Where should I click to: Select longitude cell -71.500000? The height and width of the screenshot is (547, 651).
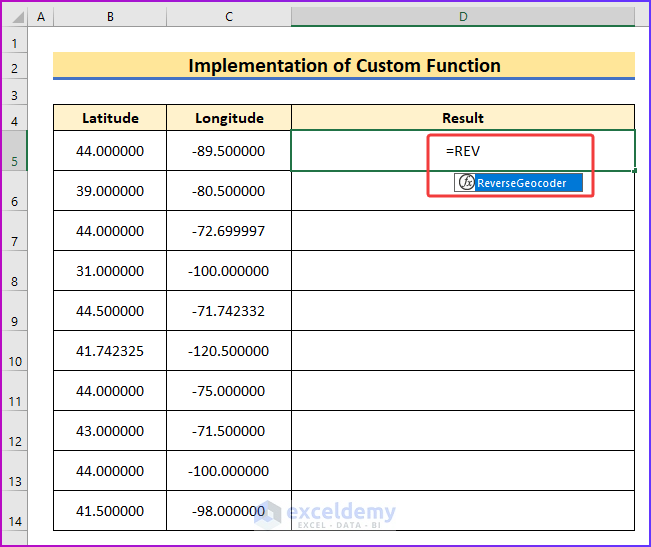tap(229, 430)
